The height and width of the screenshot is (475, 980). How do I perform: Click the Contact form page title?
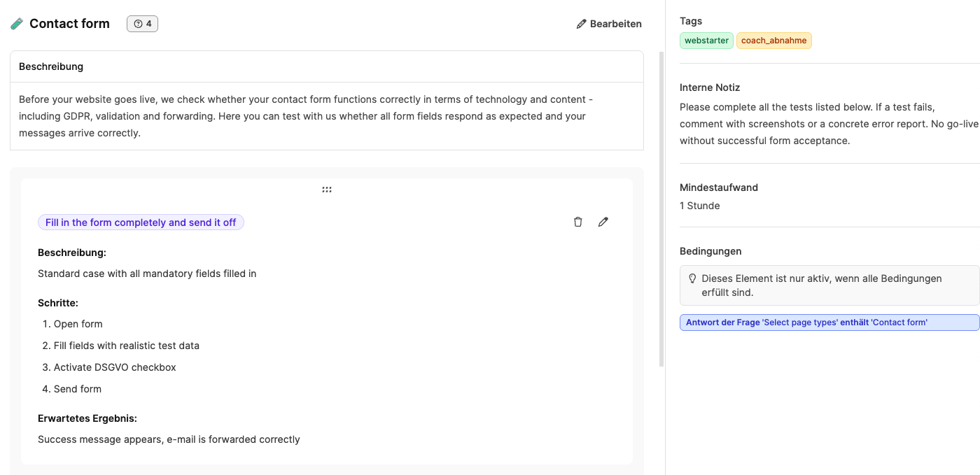point(69,24)
